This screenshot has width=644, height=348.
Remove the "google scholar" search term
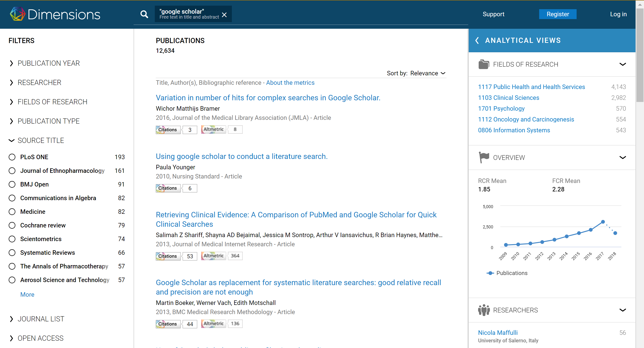(x=225, y=15)
